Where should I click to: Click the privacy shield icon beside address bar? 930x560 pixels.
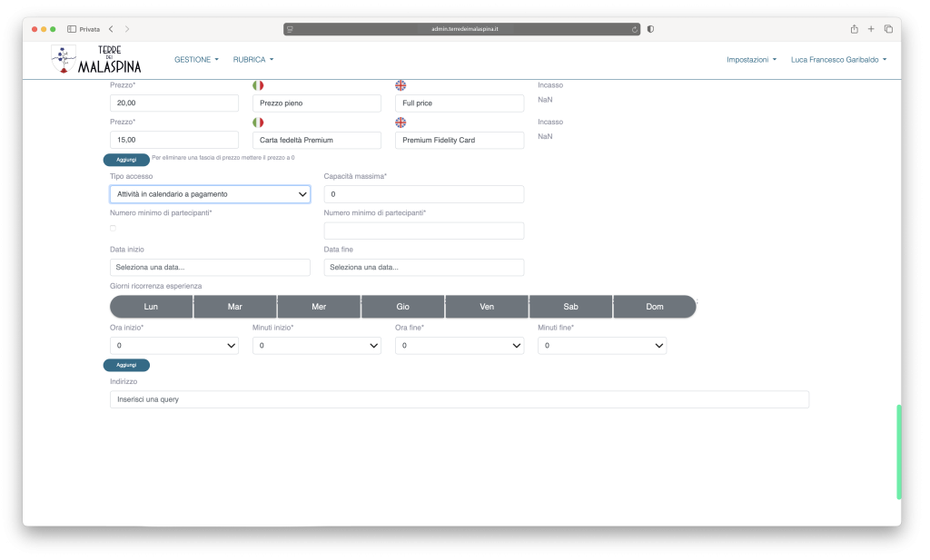[x=650, y=29]
